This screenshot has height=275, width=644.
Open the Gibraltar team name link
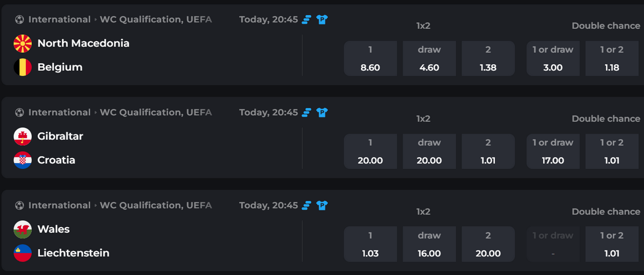coord(60,136)
